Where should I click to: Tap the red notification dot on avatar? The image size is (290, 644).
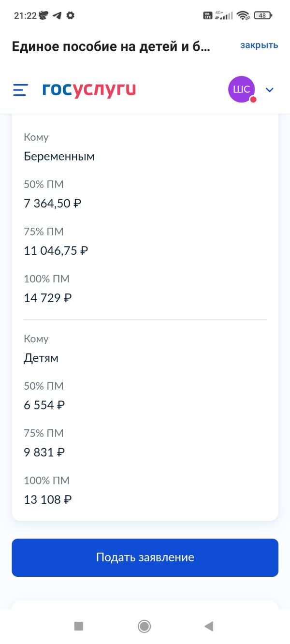[253, 100]
